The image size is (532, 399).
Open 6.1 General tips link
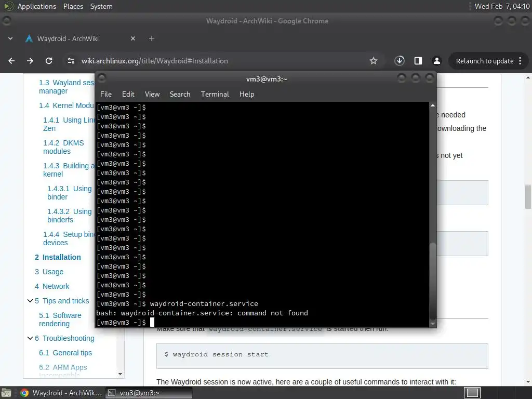coord(65,353)
